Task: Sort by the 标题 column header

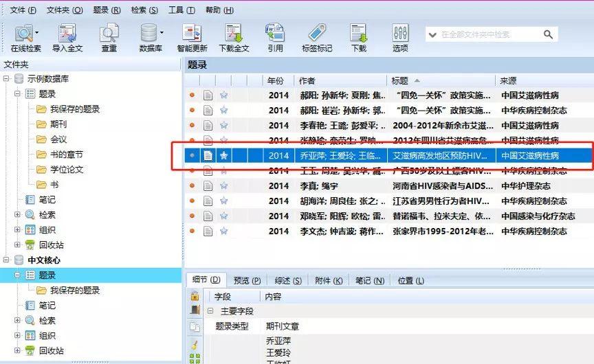Action: click(x=441, y=80)
